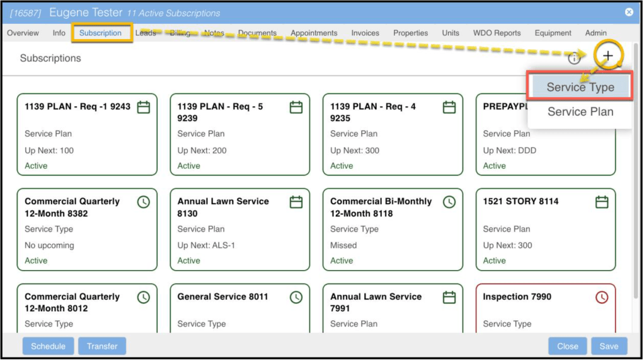Click clock icon on Commercial Bi-Monthly 8118 card

(449, 202)
